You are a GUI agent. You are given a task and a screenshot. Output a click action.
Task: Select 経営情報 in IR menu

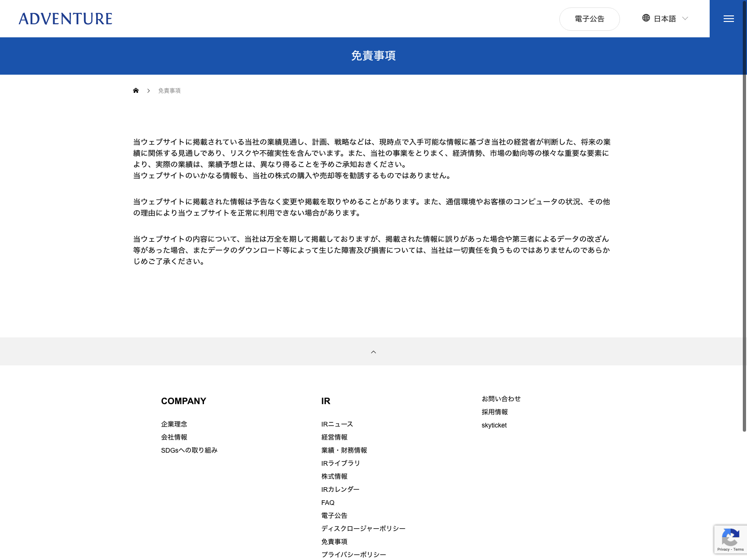click(x=334, y=437)
